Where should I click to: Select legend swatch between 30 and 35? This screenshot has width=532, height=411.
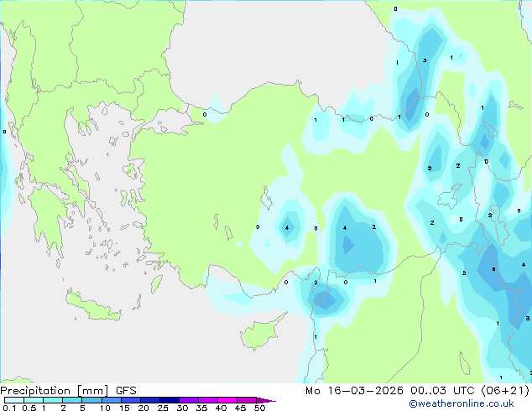(189, 400)
